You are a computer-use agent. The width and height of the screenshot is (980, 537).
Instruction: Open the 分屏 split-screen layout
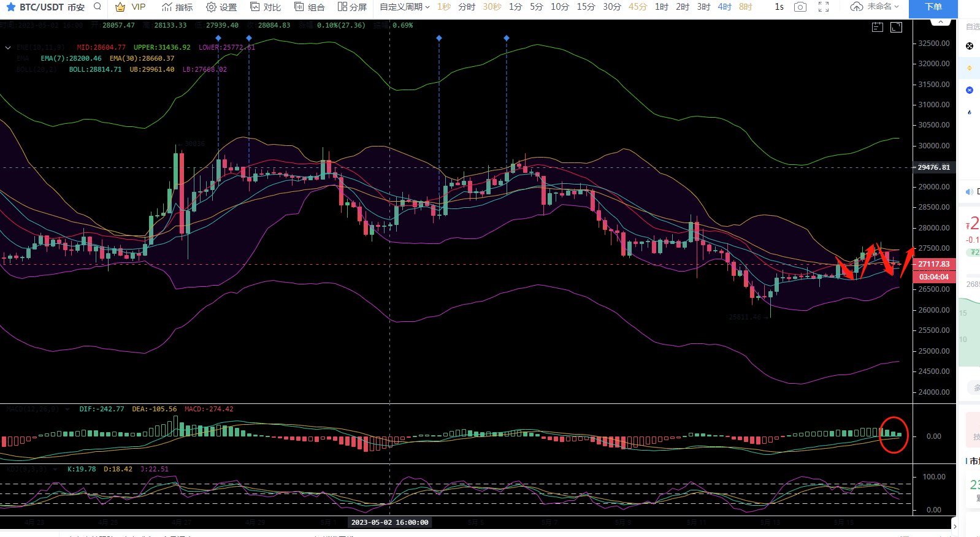coord(352,7)
